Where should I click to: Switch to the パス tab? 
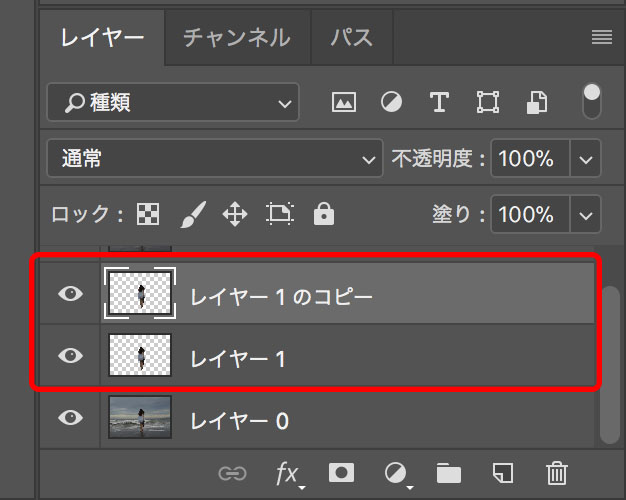pos(352,38)
